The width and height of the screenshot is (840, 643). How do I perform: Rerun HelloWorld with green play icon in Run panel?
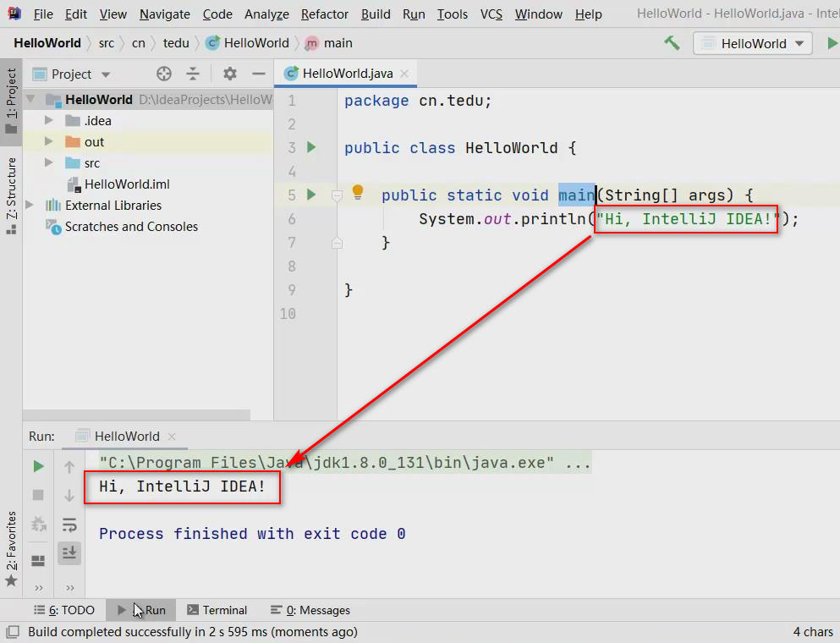[x=38, y=466]
